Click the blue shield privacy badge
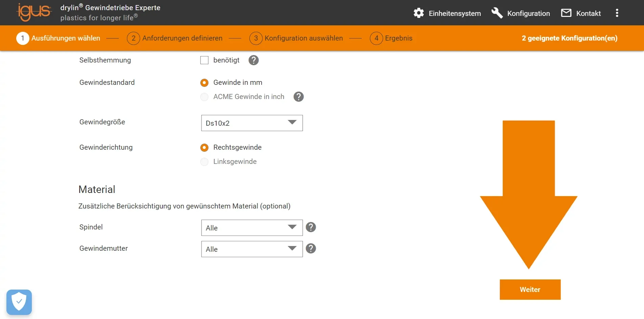644x319 pixels. pos(19,302)
